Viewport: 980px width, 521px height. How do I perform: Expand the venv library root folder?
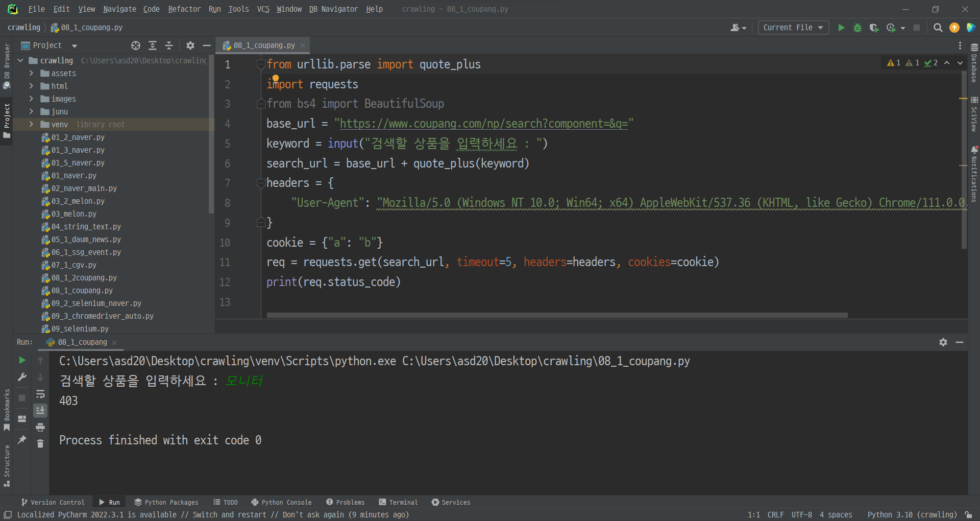31,125
